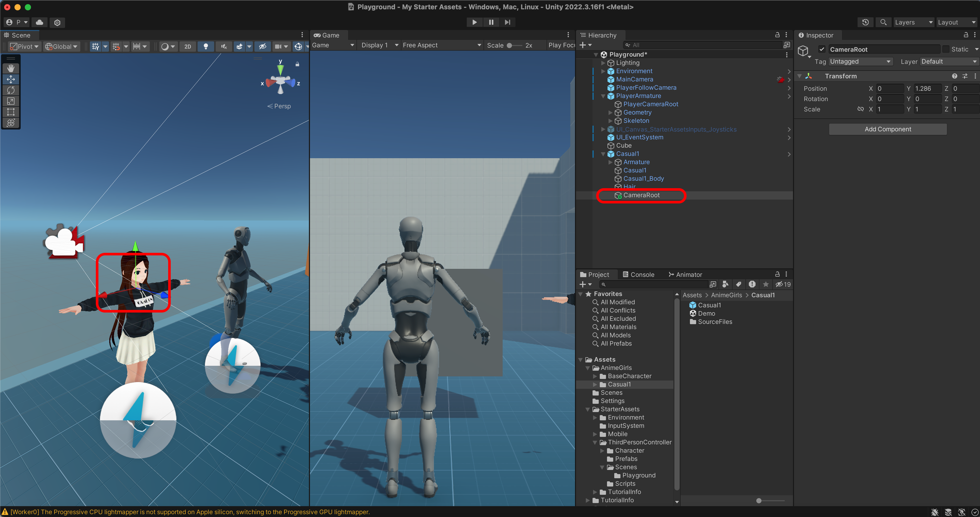Switch to the Console tab
The width and height of the screenshot is (980, 517).
638,275
